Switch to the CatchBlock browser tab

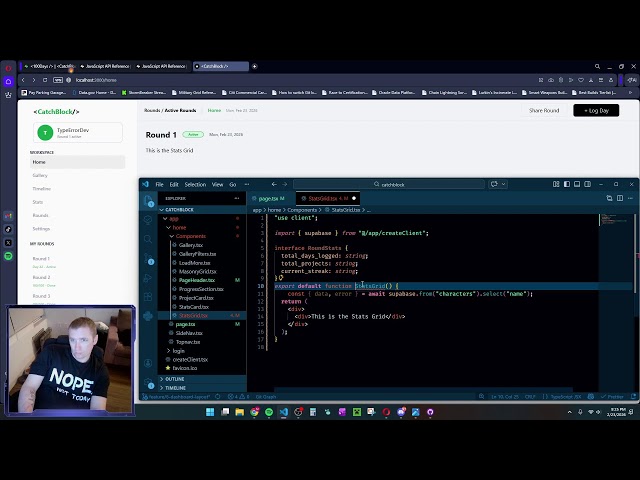click(221, 66)
